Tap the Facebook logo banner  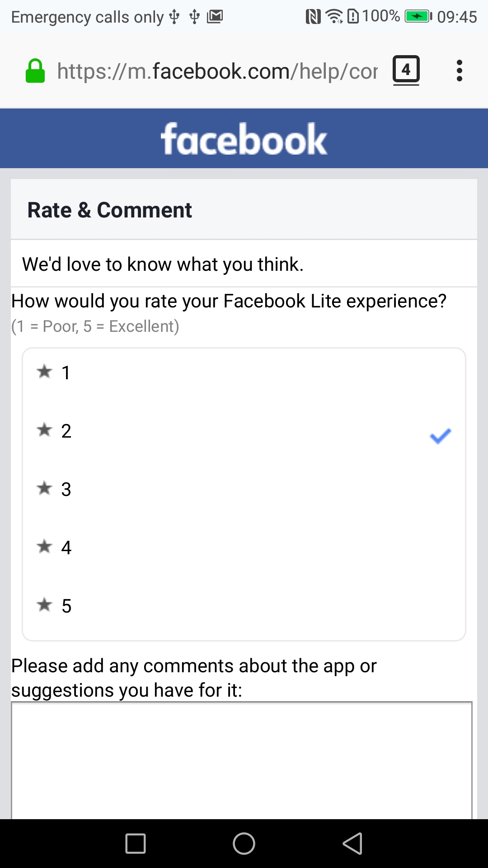click(x=244, y=138)
